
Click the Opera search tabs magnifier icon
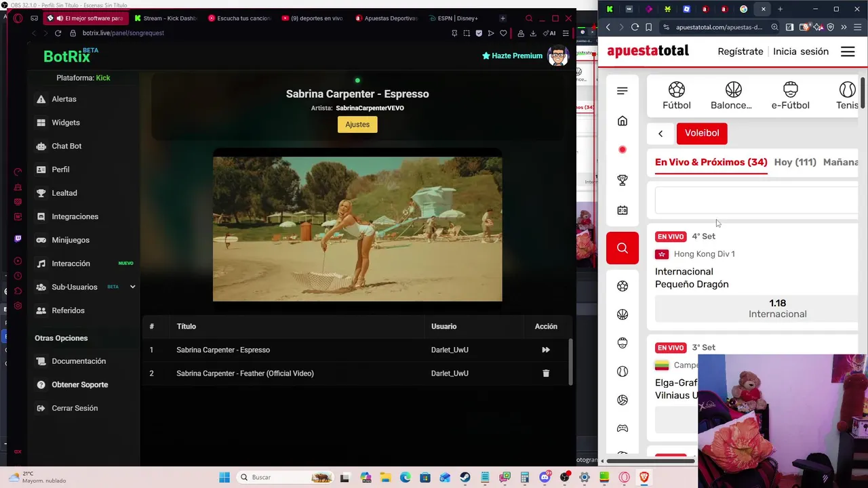pos(529,18)
